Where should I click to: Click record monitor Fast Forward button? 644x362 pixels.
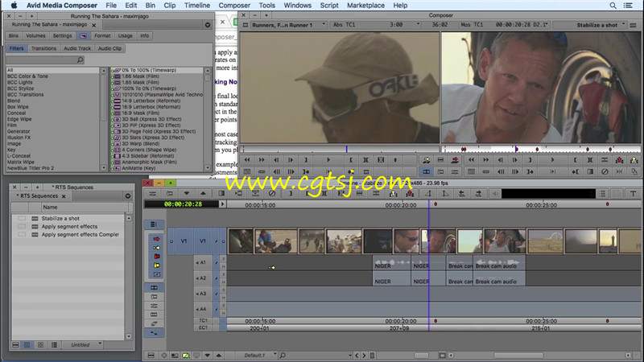tap(486, 160)
